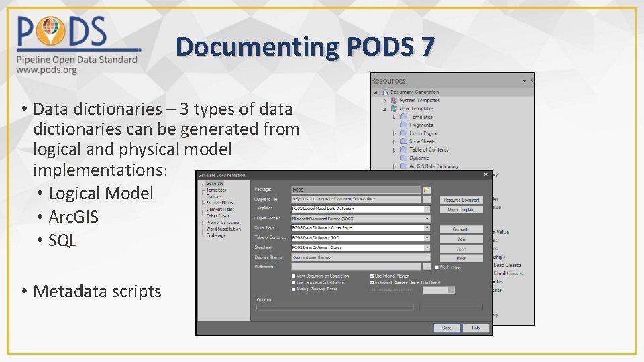Click the Generate button

pyautogui.click(x=462, y=229)
